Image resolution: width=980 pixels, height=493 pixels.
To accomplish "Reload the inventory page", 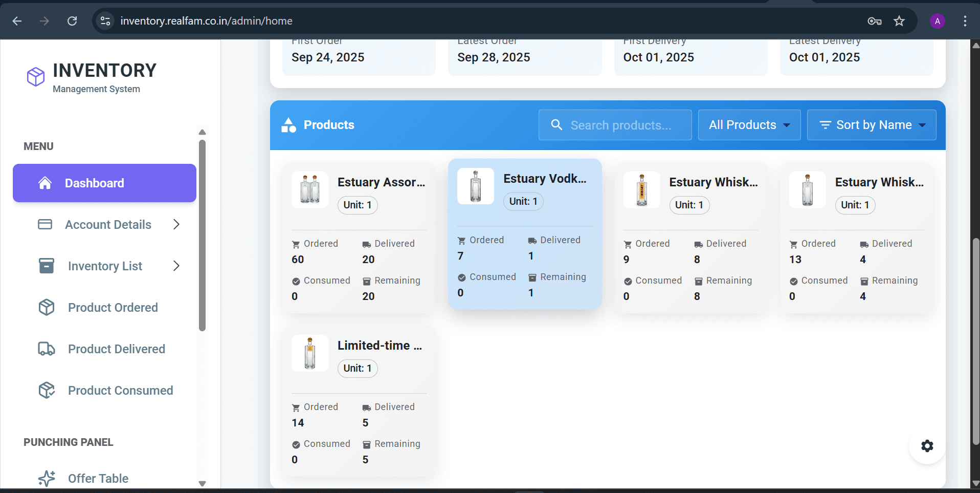I will coord(72,21).
